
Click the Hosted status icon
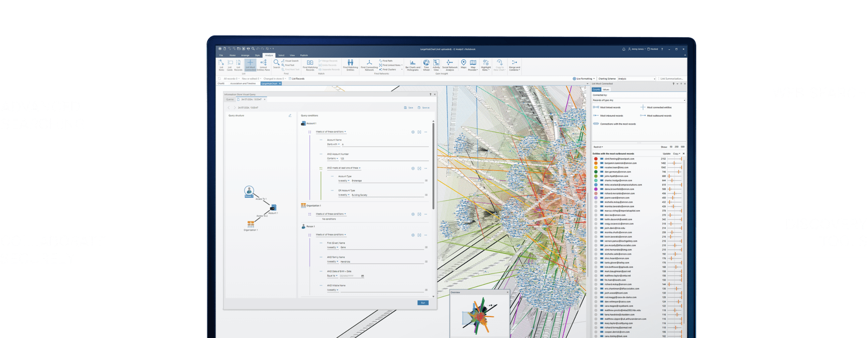653,49
